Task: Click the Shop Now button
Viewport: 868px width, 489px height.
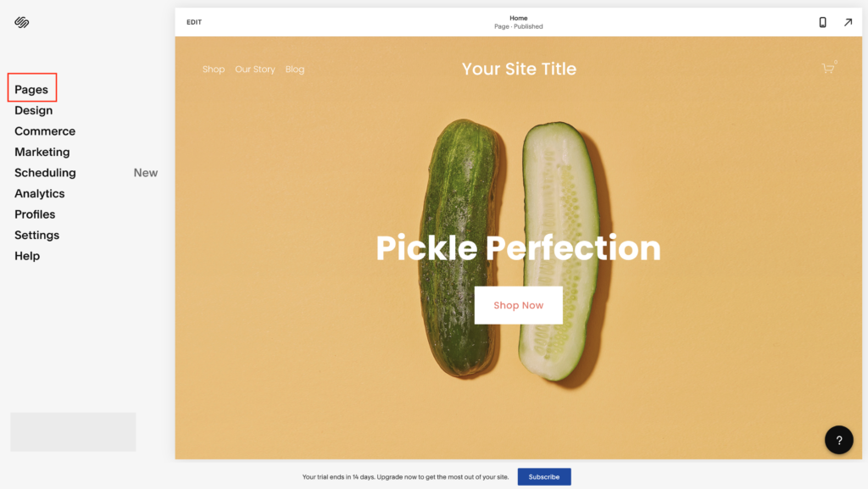Action: pos(519,305)
